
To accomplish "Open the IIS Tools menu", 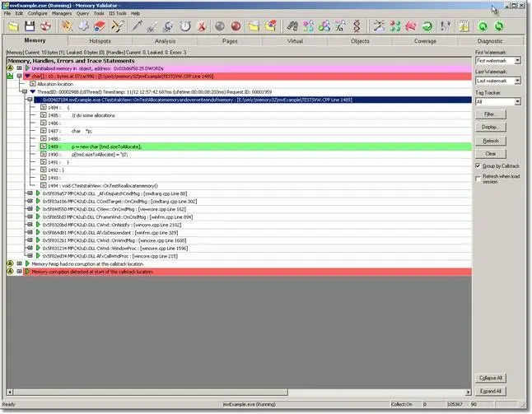I will point(118,13).
